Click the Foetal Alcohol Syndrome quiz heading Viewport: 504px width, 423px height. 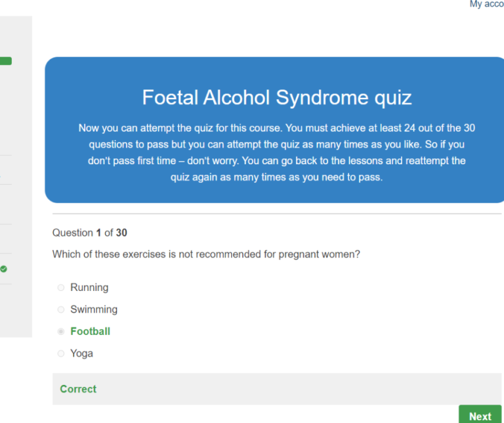(276, 98)
